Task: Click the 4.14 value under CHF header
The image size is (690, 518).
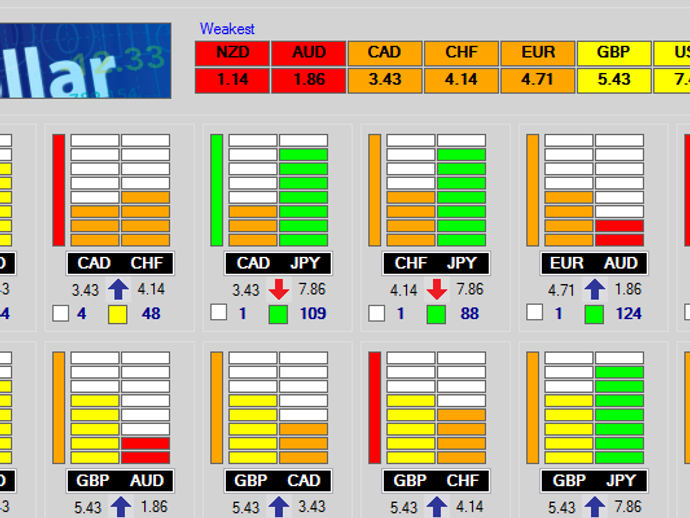Action: point(461,81)
